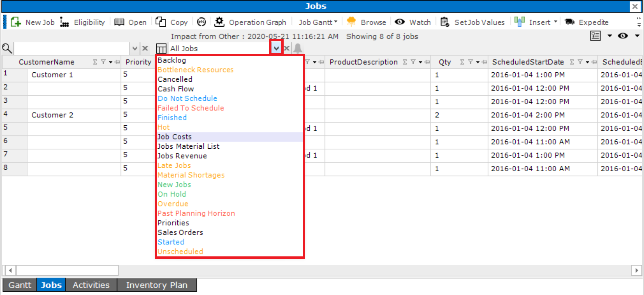Open the Inventory Plan tab

[x=157, y=285]
